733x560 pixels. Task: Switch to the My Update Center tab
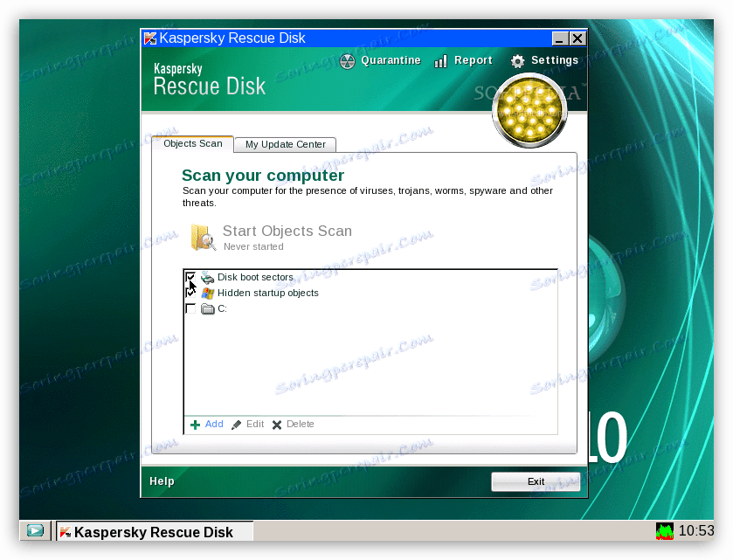click(285, 144)
